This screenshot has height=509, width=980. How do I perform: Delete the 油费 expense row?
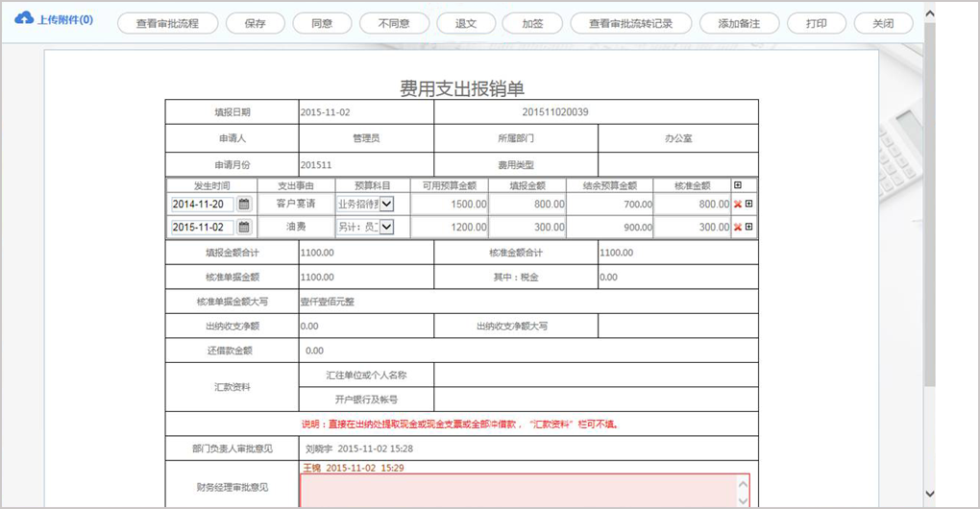click(x=738, y=227)
